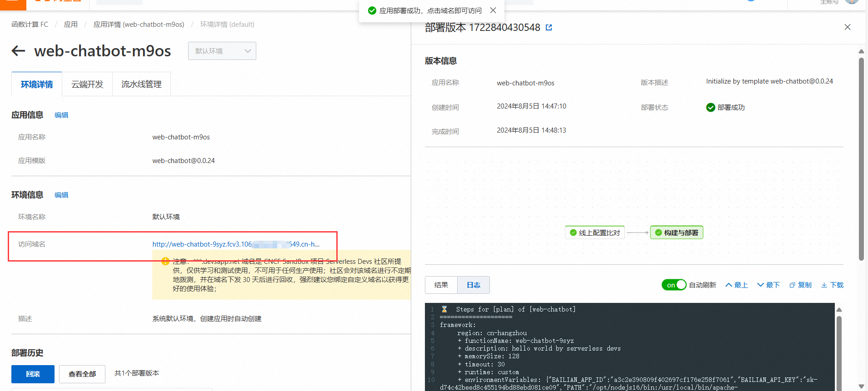Click the 共1个部署版本 text
Viewport: 868px width, 391px height.
(137, 373)
